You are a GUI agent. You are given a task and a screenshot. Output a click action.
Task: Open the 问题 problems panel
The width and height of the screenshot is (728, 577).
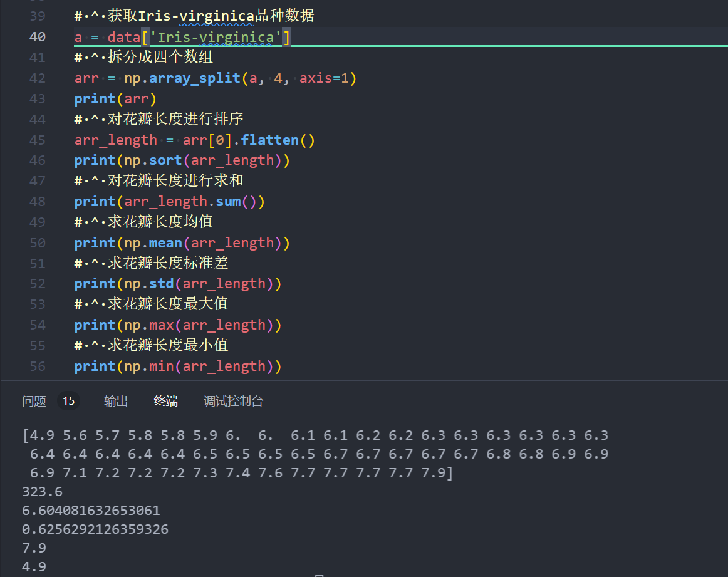(34, 401)
